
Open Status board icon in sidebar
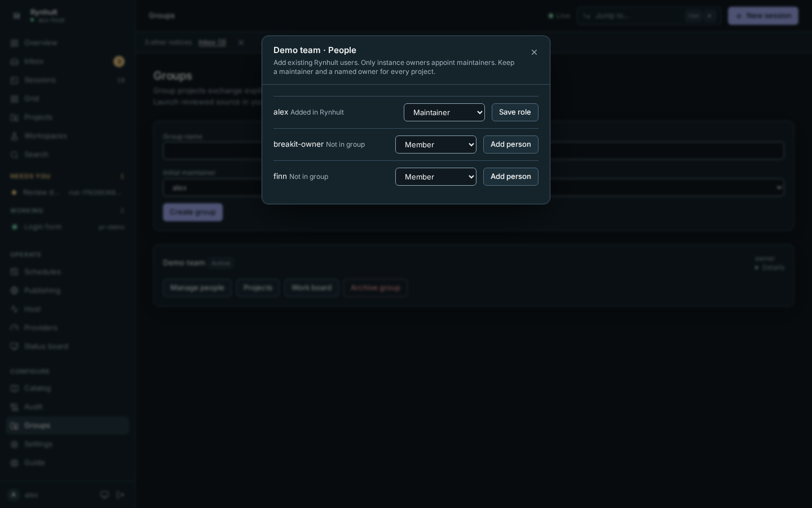[x=15, y=347]
